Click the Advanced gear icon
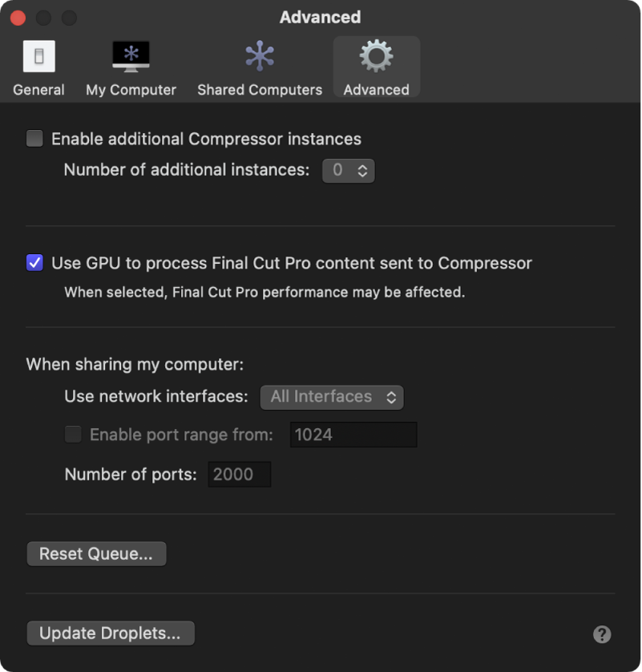 376,56
